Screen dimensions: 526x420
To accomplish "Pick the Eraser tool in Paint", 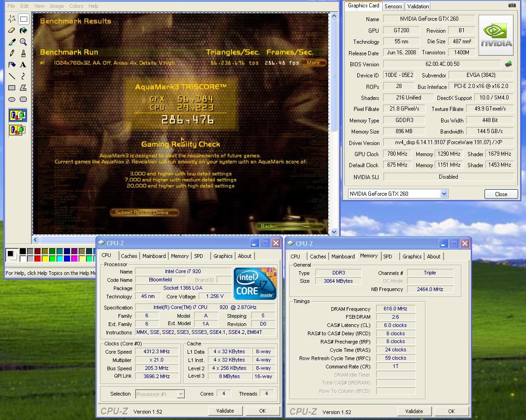I will click(12, 30).
